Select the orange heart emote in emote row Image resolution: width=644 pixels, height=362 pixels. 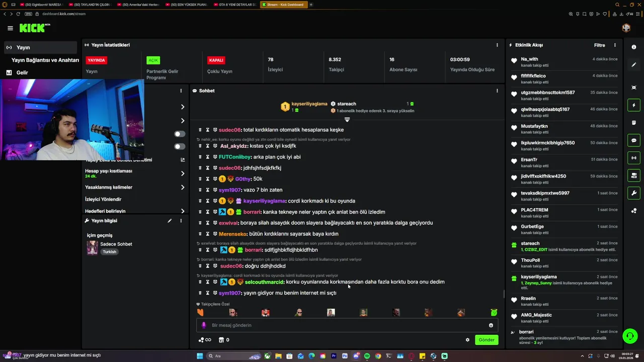(x=200, y=312)
